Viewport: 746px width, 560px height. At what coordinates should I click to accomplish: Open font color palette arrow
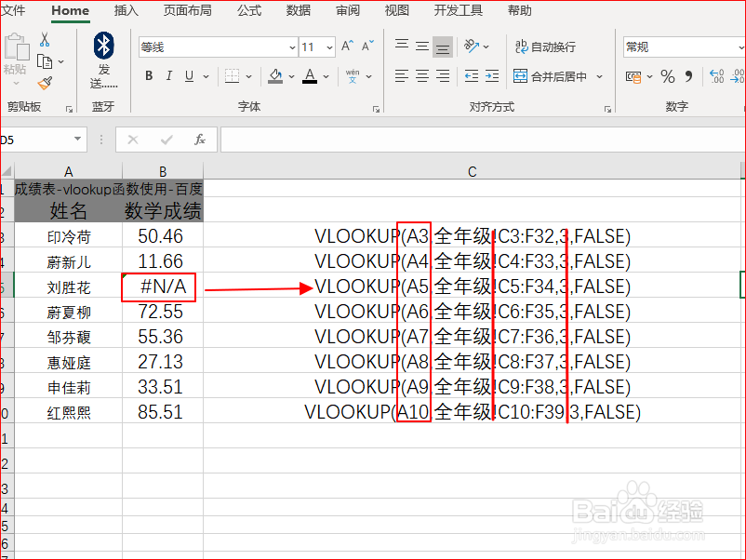(x=326, y=76)
